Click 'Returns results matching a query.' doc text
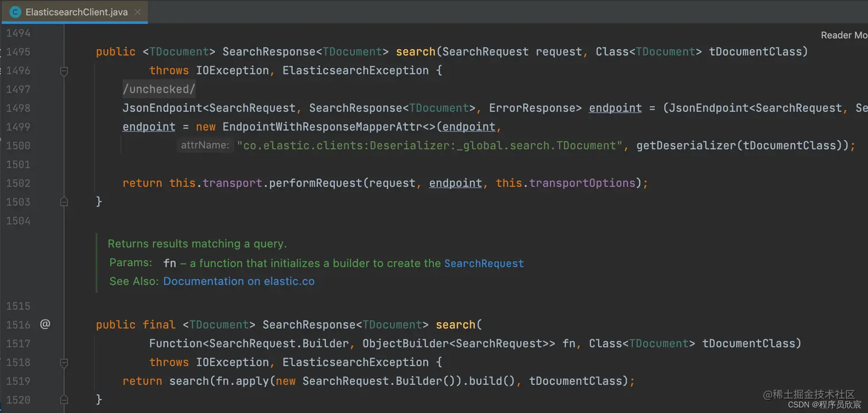868x413 pixels. pyautogui.click(x=197, y=244)
